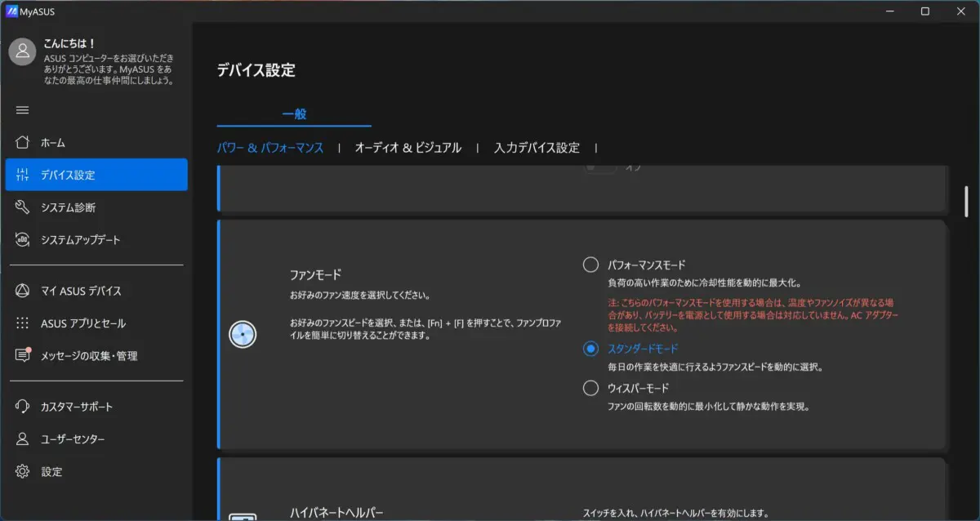Viewport: 980px width, 521px height.
Task: Click the message collection icon with badge
Action: point(23,355)
